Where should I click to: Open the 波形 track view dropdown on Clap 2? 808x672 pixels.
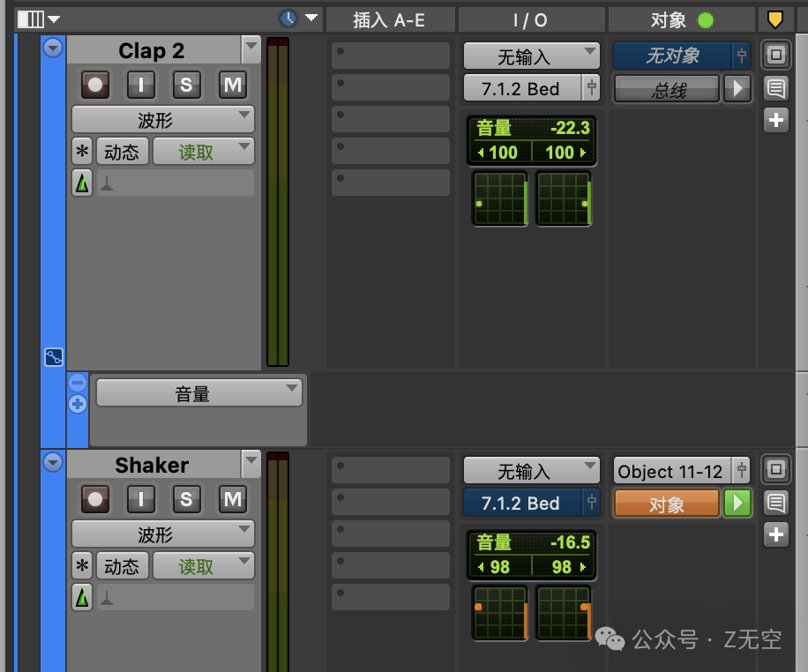click(163, 119)
